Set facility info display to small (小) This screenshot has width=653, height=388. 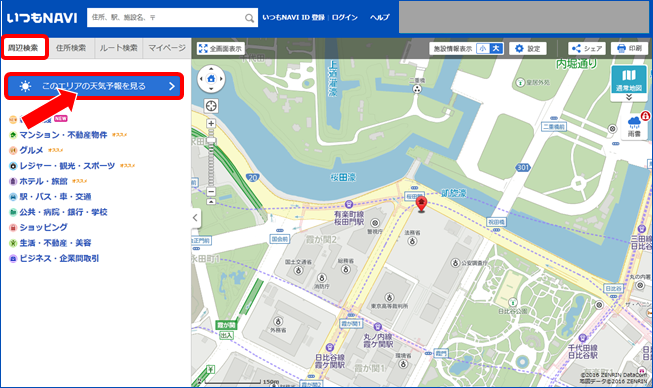[483, 49]
